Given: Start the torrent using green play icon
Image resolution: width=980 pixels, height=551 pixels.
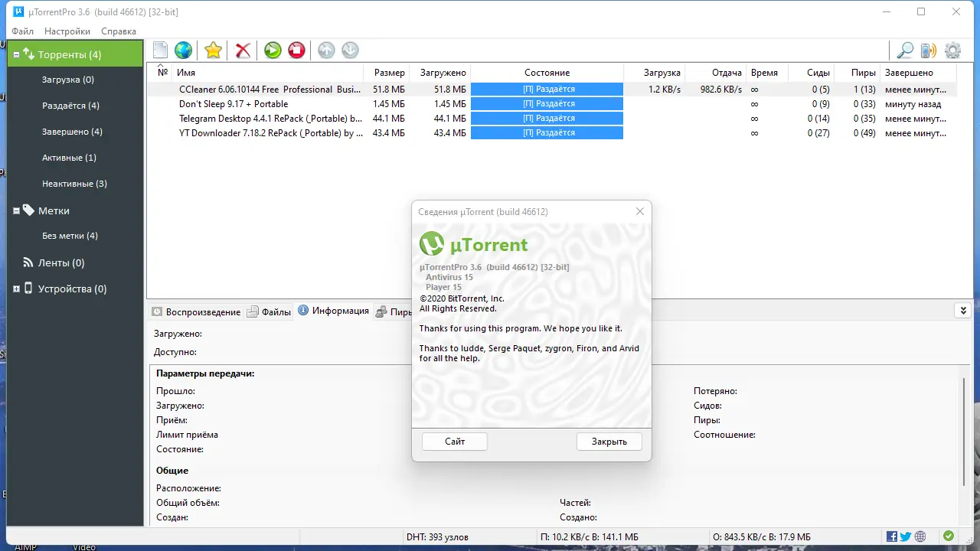Looking at the screenshot, I should pos(272,50).
